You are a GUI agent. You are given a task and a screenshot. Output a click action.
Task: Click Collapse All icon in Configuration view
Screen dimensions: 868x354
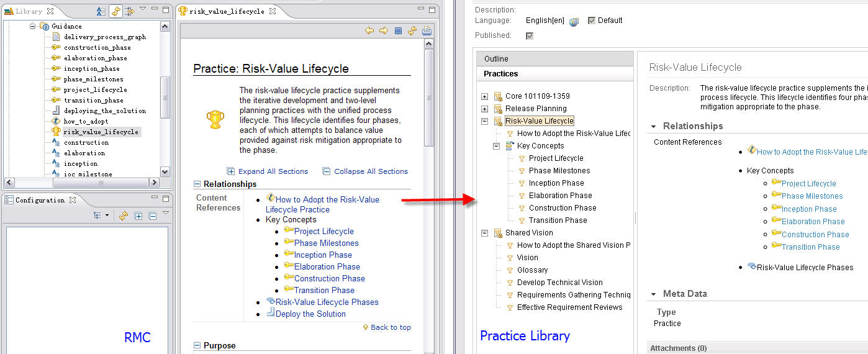pyautogui.click(x=152, y=216)
